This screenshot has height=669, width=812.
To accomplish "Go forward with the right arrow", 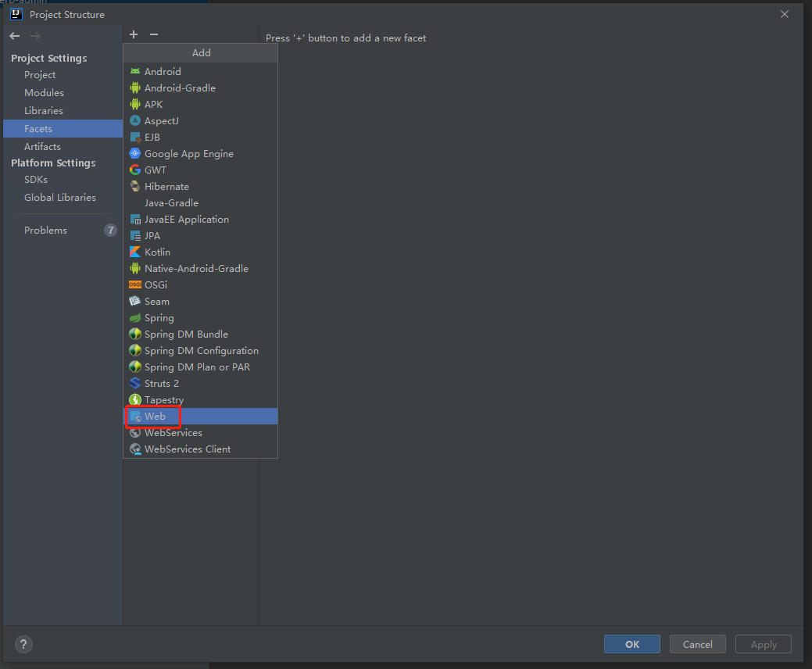I will pos(35,36).
